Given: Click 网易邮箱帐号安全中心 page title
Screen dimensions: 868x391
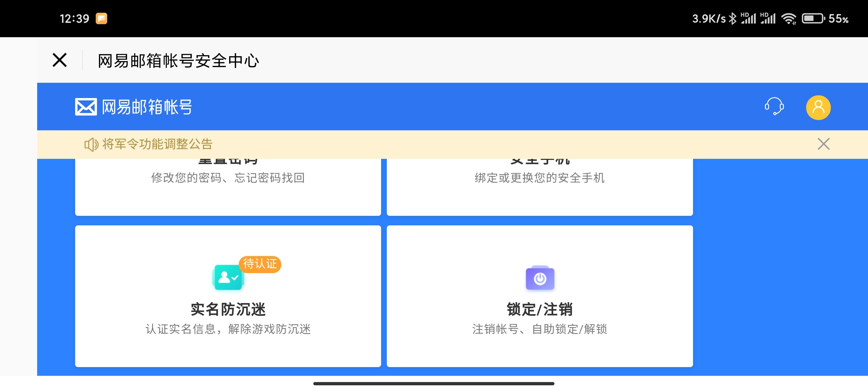Looking at the screenshot, I should pyautogui.click(x=178, y=61).
